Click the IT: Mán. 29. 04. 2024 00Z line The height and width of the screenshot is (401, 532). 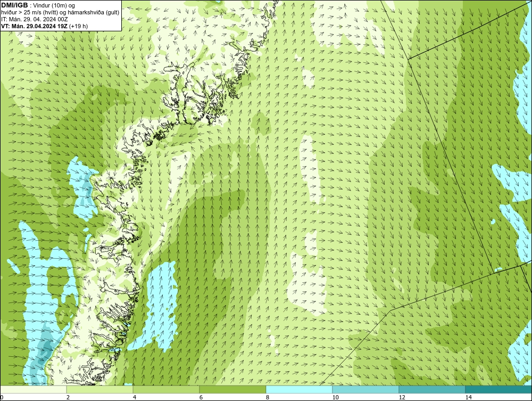tap(34, 19)
